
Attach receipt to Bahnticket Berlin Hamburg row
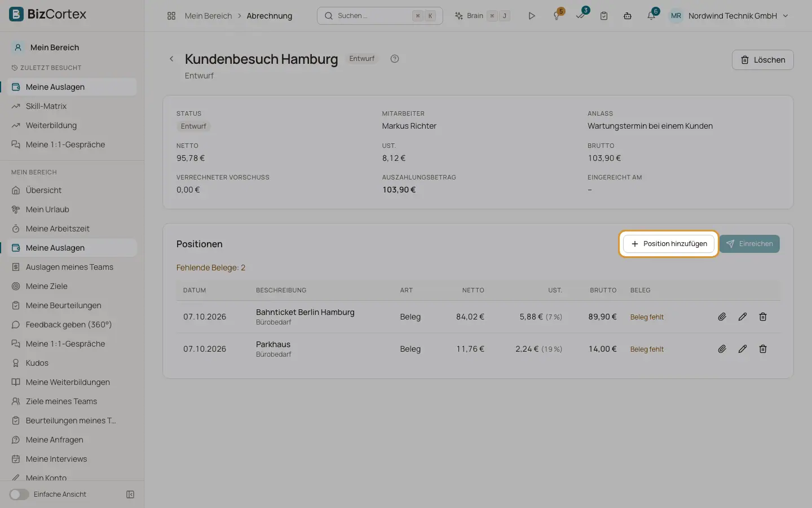[x=722, y=317]
